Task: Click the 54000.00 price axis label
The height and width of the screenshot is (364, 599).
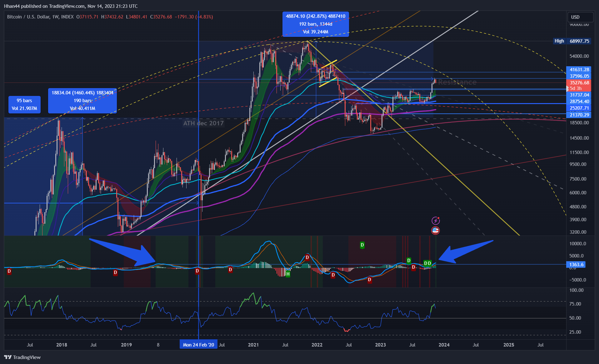Action: tap(579, 56)
